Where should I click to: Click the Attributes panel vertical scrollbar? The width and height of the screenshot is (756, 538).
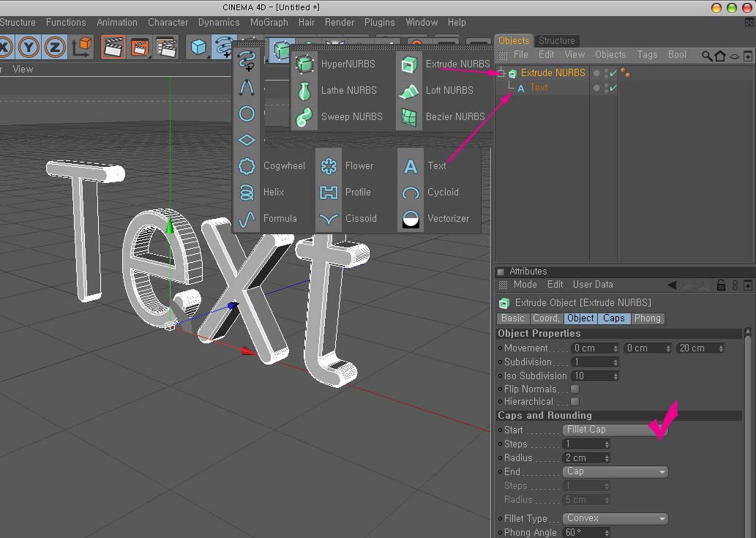(748, 433)
